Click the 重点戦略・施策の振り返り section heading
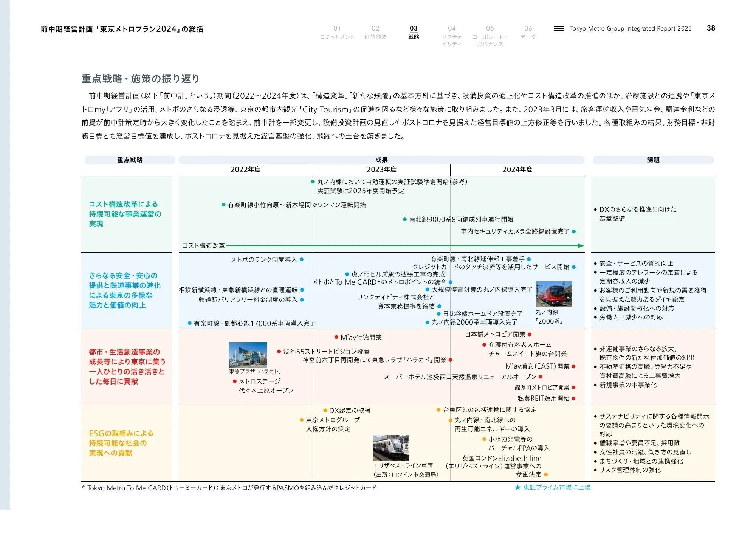The height and width of the screenshot is (535, 756). point(141,79)
